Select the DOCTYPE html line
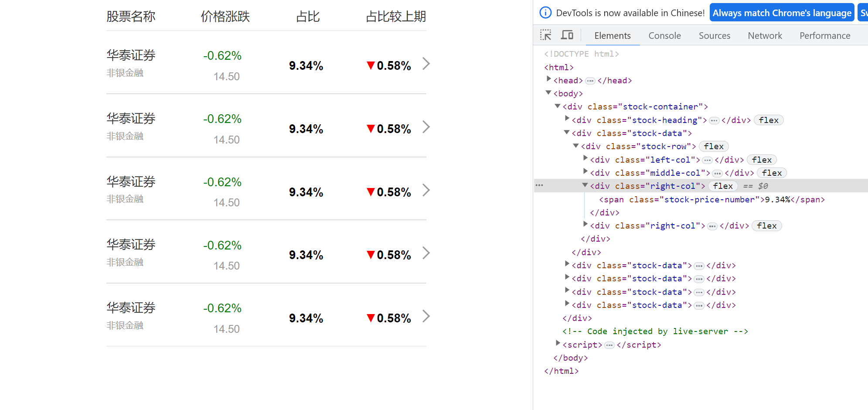This screenshot has width=868, height=410. tap(582, 54)
